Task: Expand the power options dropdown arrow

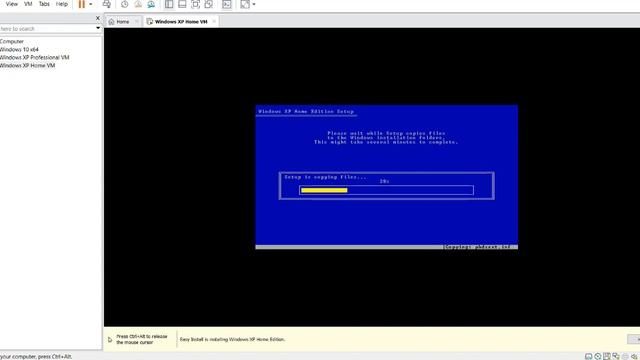Action: (91, 4)
